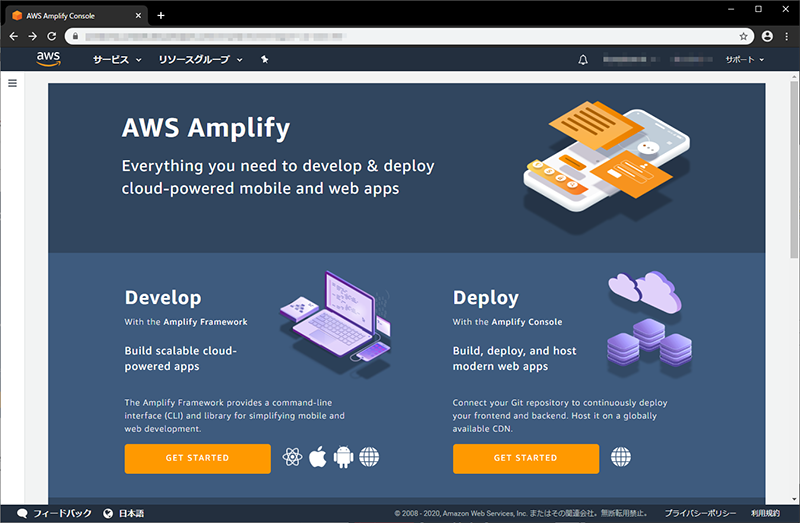Image resolution: width=800 pixels, height=523 pixels.
Task: Click the Develop laptop illustration
Action: tap(336, 323)
